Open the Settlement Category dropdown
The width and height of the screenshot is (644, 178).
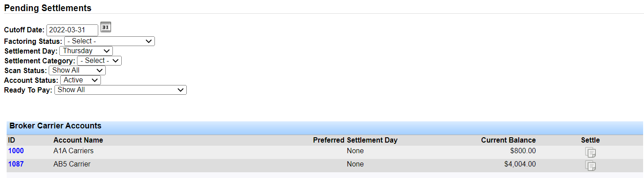pyautogui.click(x=99, y=61)
